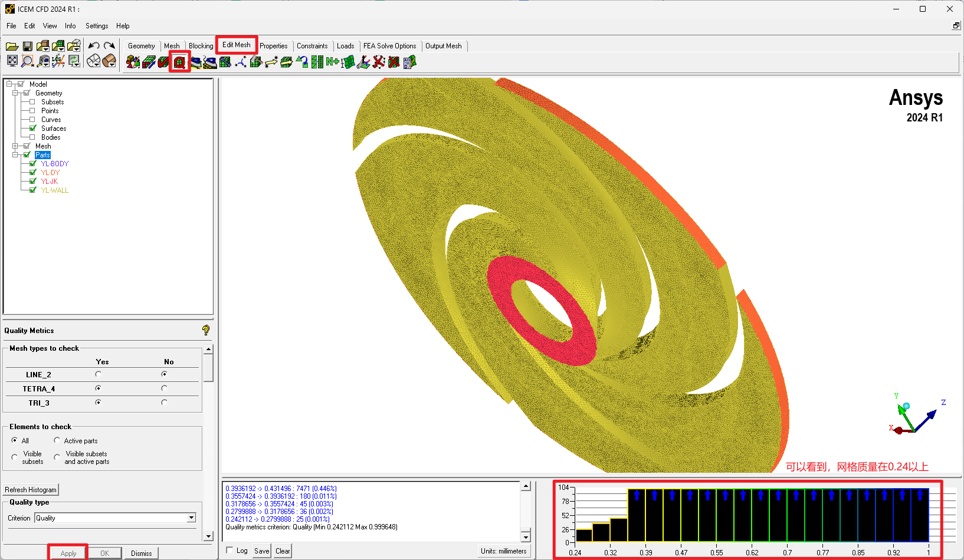
Task: Switch to the Geometry tab
Action: coord(141,46)
